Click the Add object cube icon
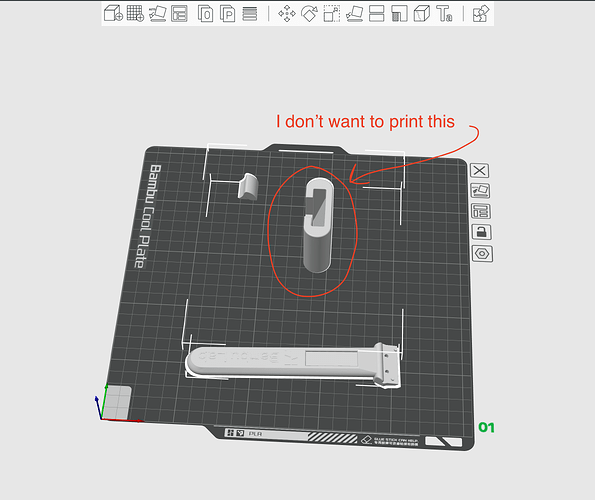 (113, 14)
